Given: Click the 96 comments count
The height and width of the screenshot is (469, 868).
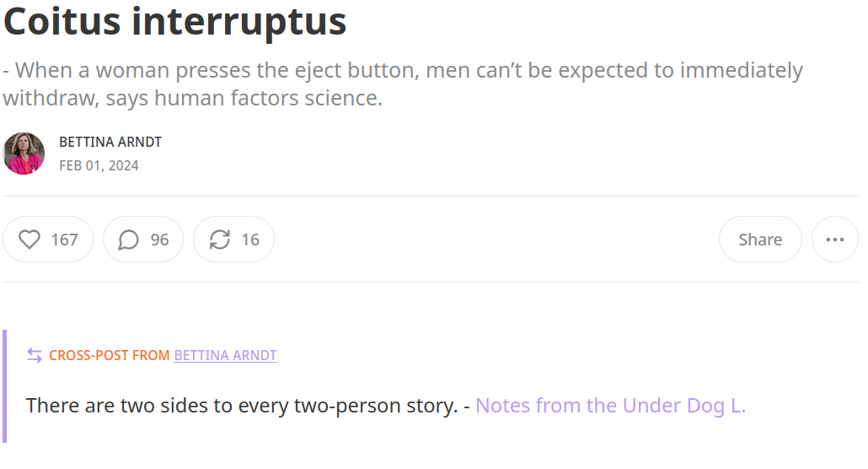Looking at the screenshot, I should 159,240.
